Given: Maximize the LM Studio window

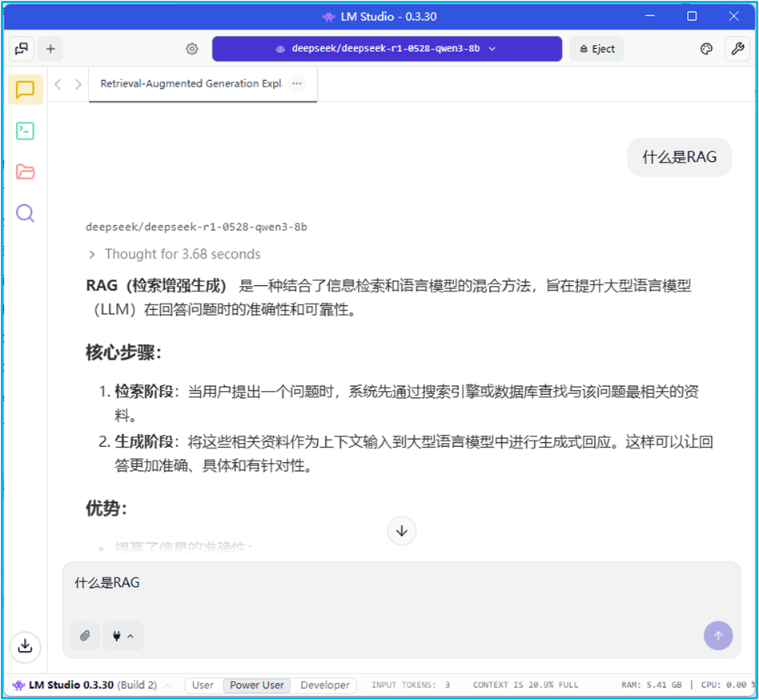Looking at the screenshot, I should 692,16.
